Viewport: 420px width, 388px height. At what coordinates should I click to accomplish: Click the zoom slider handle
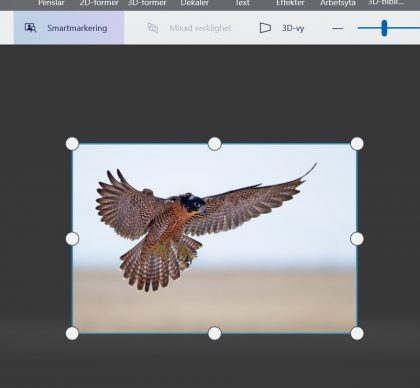384,28
